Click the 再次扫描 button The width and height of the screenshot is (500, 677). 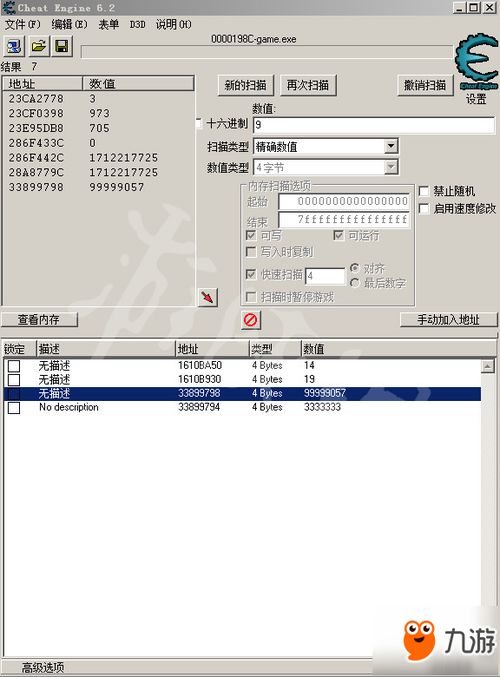pos(308,85)
